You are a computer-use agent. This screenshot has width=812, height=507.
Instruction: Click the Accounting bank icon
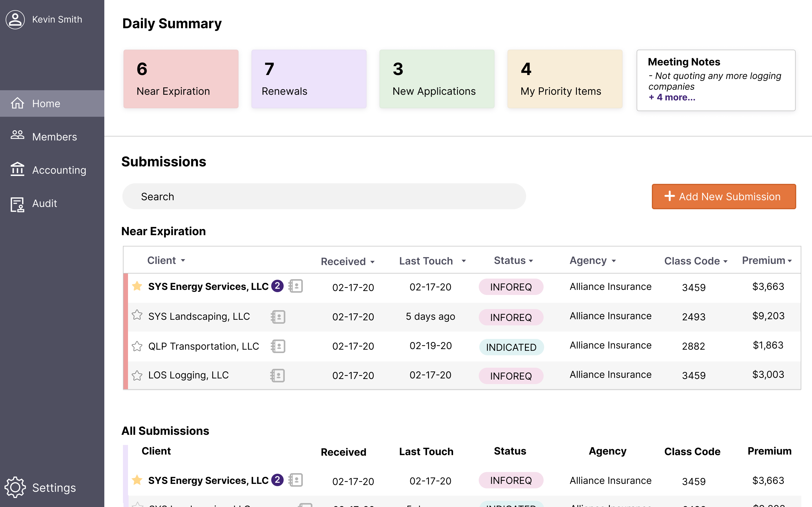point(17,169)
